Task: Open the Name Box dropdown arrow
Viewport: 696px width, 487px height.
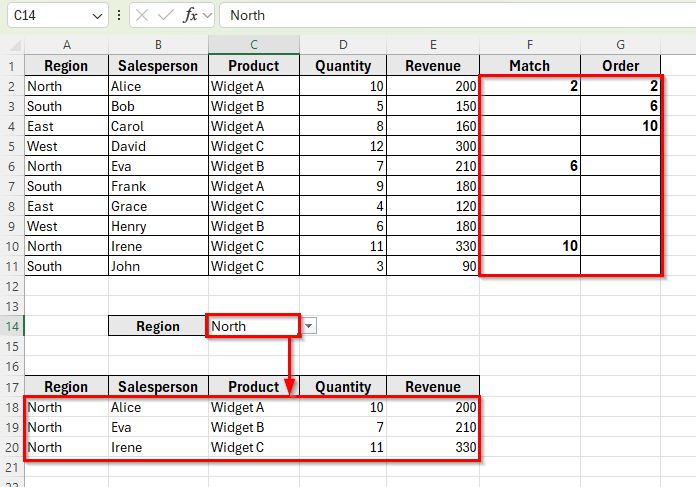Action: tap(97, 16)
